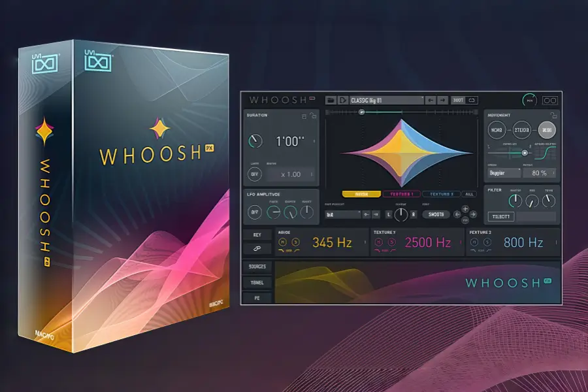The width and height of the screenshot is (588, 392).
Task: Solo the yellow noise layer with S
Action: 295,242
